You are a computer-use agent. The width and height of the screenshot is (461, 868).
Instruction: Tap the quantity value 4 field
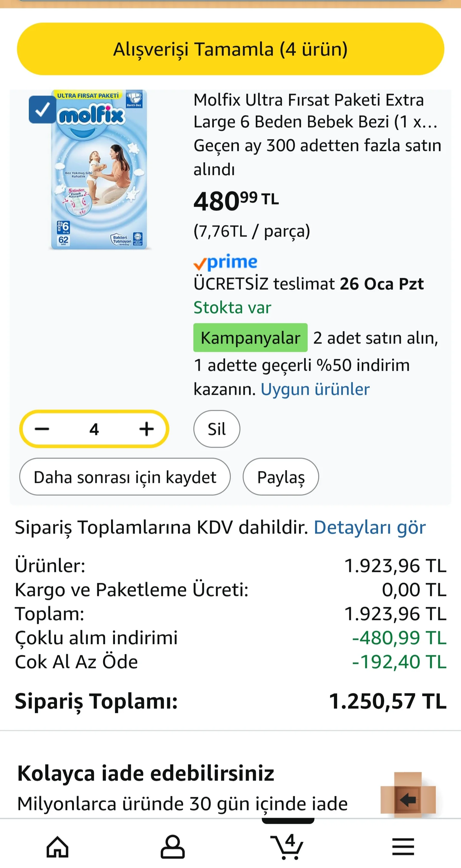point(94,429)
